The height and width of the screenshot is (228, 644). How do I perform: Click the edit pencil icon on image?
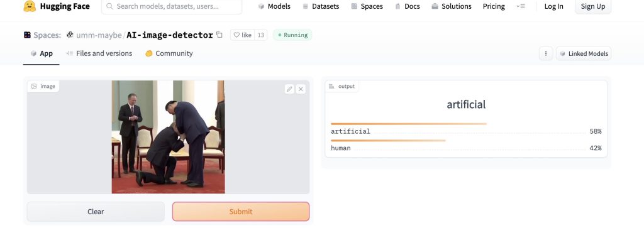coord(289,89)
